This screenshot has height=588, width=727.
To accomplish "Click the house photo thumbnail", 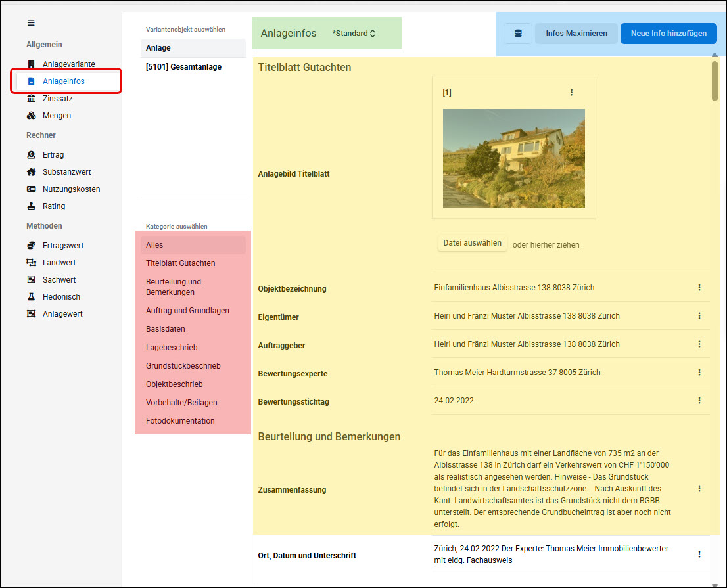I will click(514, 158).
